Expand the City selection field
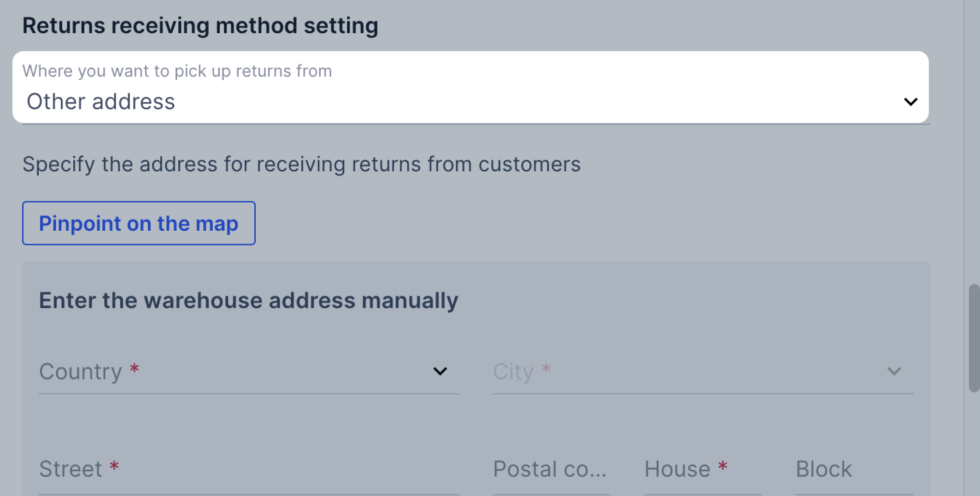Viewport: 980px width, 496px height. pos(703,372)
